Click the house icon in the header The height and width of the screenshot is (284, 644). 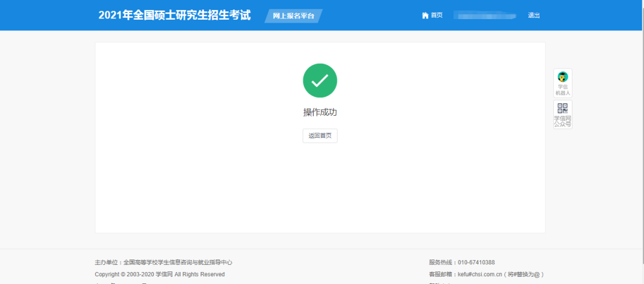point(425,16)
